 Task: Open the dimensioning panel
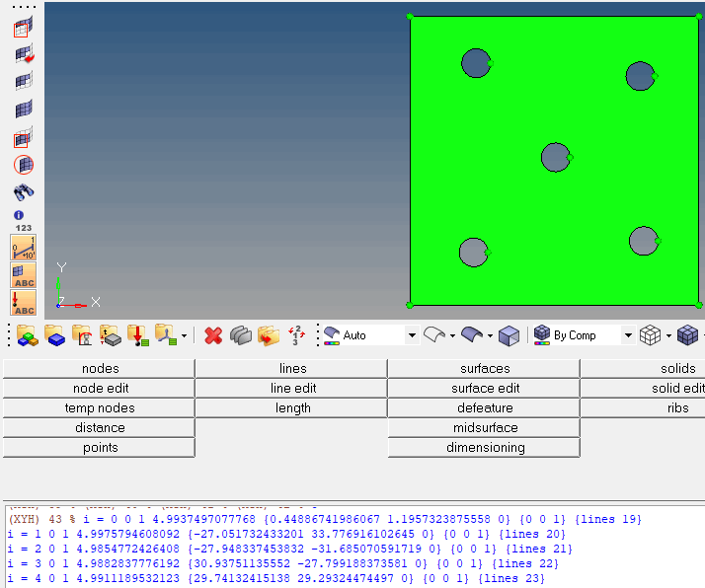point(484,447)
